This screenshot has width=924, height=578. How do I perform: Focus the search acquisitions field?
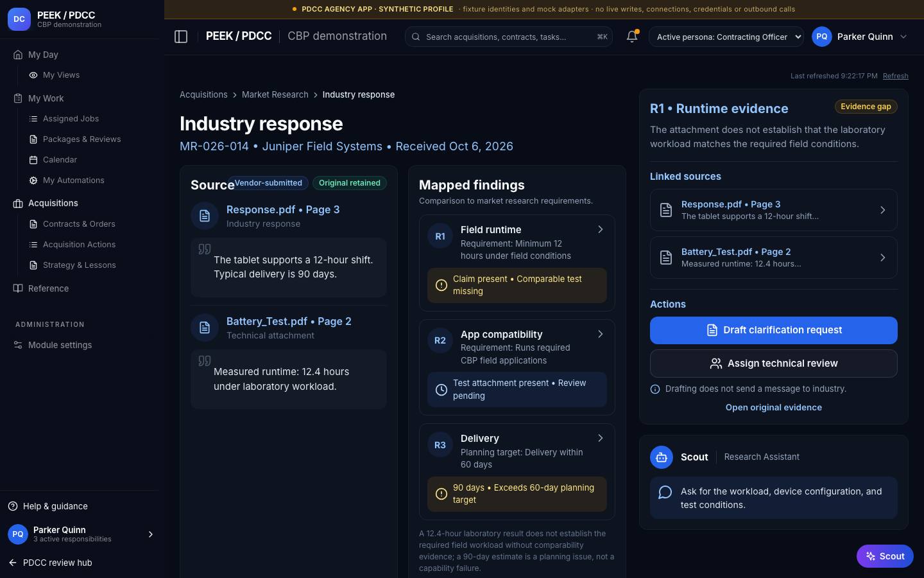pyautogui.click(x=509, y=37)
